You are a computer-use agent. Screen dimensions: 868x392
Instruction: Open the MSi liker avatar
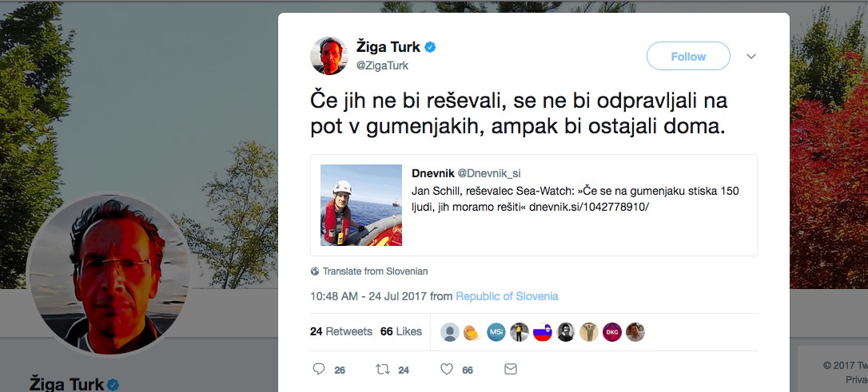496,332
